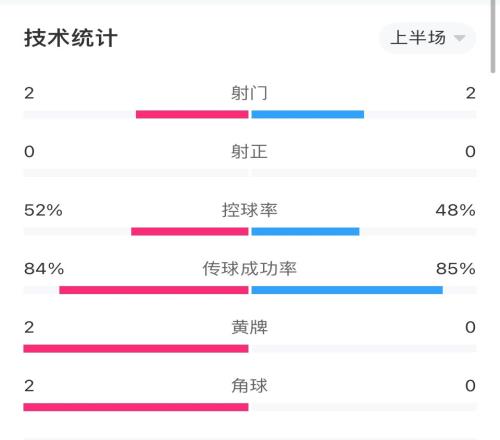500x440 pixels.
Task: Select the 黄牌 stat label
Action: (x=249, y=327)
